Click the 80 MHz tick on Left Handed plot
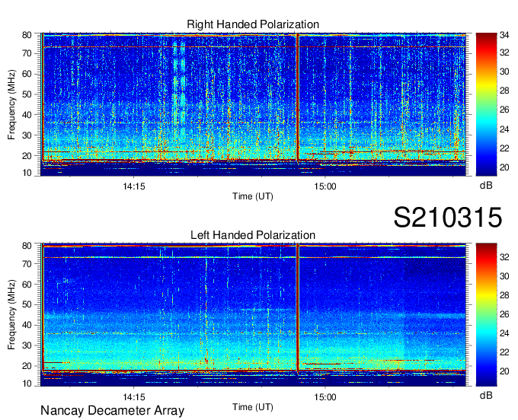Screen dimensions: 518x420 [x=27, y=246]
